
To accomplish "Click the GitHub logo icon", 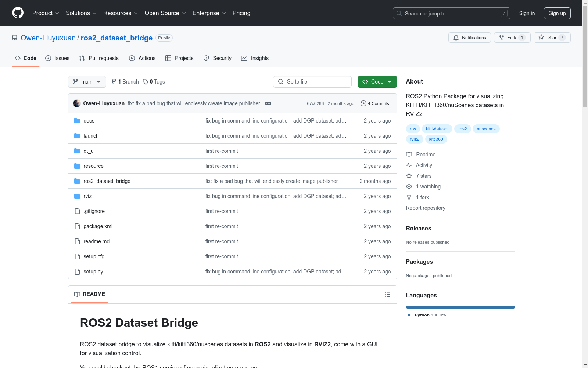I will tap(18, 13).
